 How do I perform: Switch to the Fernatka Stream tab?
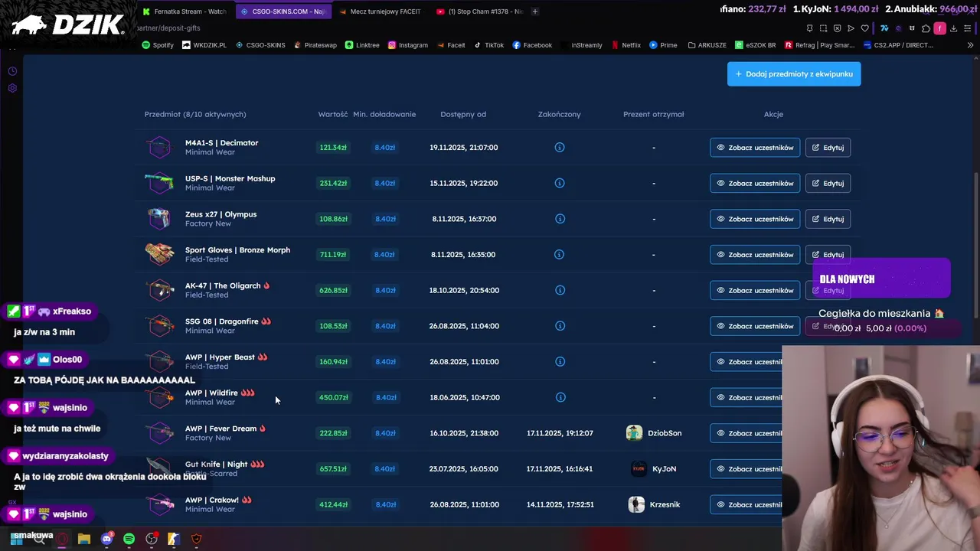pyautogui.click(x=185, y=11)
